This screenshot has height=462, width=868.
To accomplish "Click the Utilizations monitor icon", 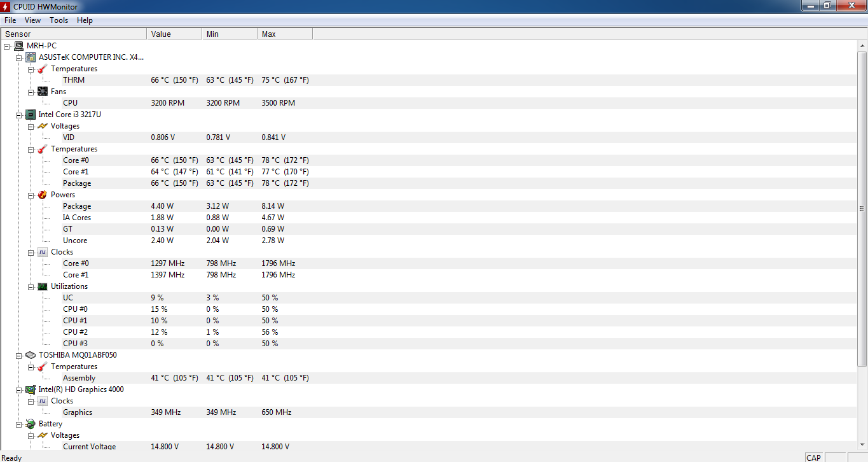I will (43, 286).
